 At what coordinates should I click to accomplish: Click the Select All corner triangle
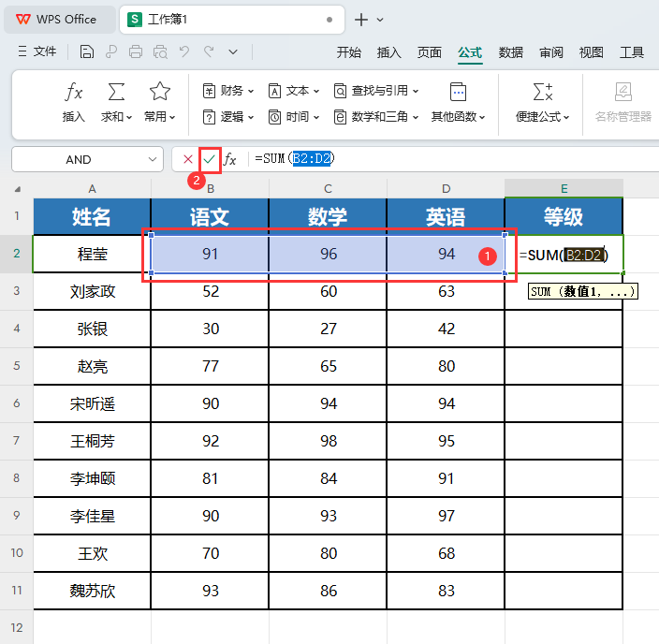coord(17,189)
